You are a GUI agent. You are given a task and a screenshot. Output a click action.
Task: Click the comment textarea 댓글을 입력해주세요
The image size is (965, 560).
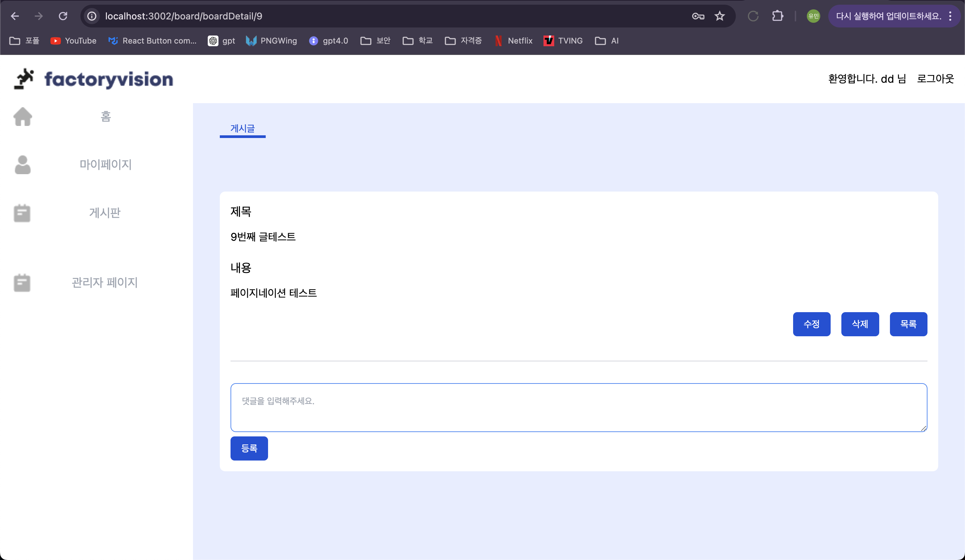(x=579, y=408)
